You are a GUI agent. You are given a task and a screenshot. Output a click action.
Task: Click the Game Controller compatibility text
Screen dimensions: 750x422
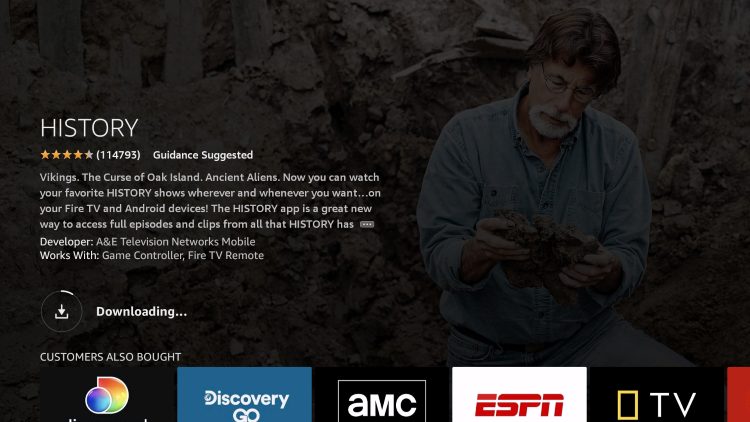pos(142,255)
